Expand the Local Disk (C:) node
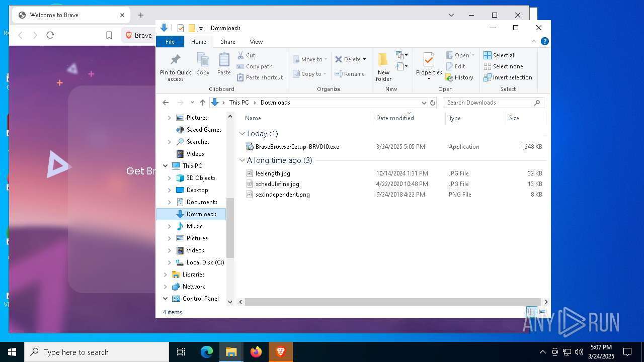644x362 pixels. tap(170, 262)
